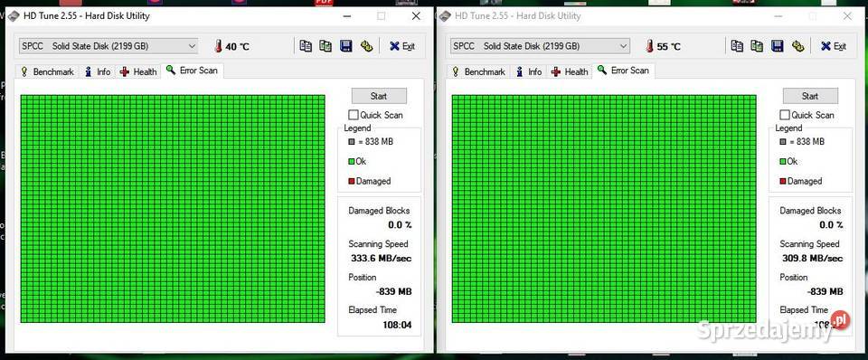Switch to Info tab in left window
Viewport: 868px width, 360px height.
pyautogui.click(x=98, y=71)
